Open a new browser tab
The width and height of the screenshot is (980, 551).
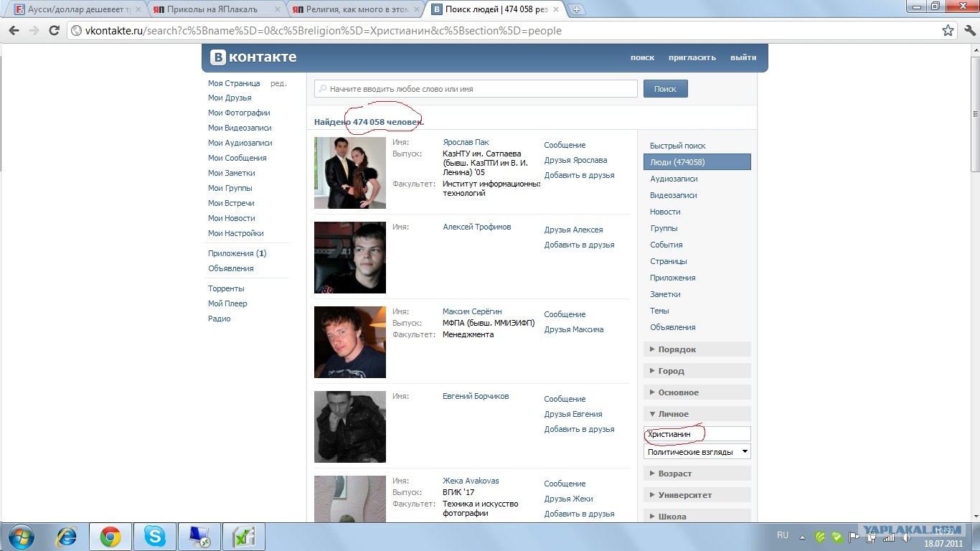click(x=576, y=9)
